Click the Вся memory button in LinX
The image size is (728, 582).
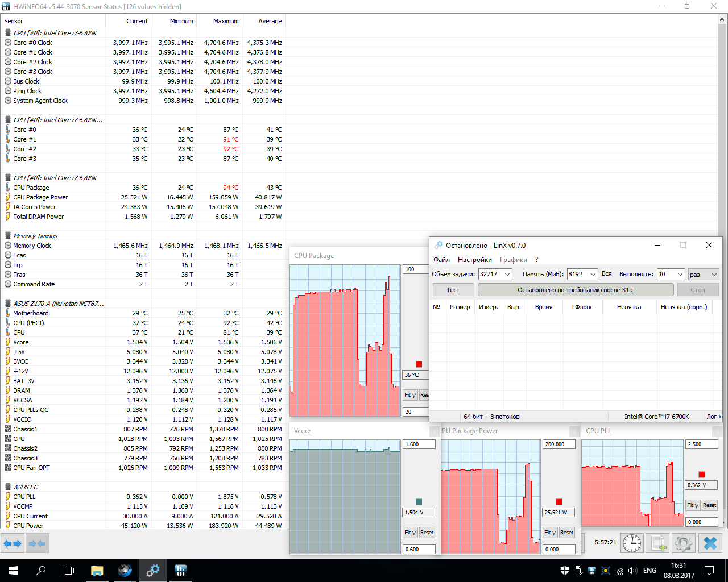point(607,274)
